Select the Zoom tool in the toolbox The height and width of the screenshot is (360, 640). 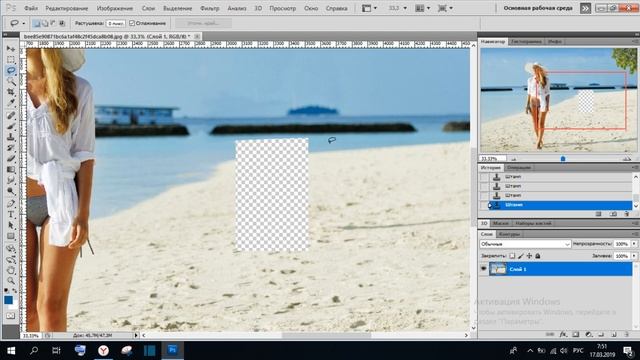tap(11, 281)
